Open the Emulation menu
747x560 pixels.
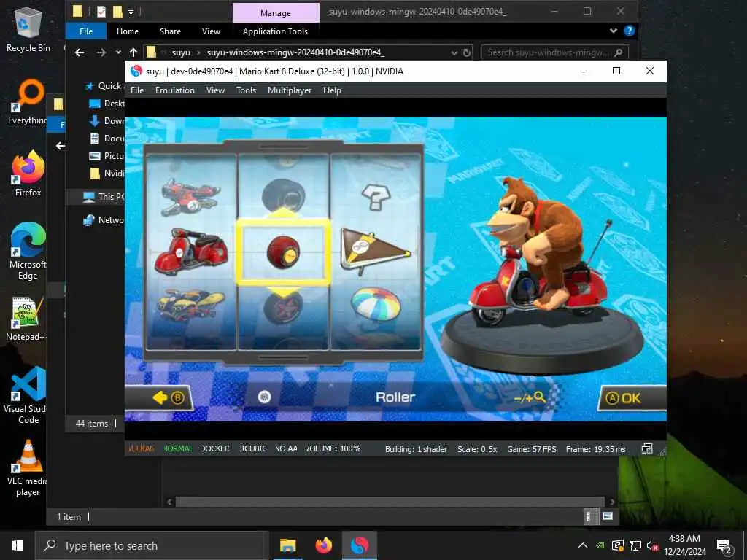pyautogui.click(x=175, y=90)
